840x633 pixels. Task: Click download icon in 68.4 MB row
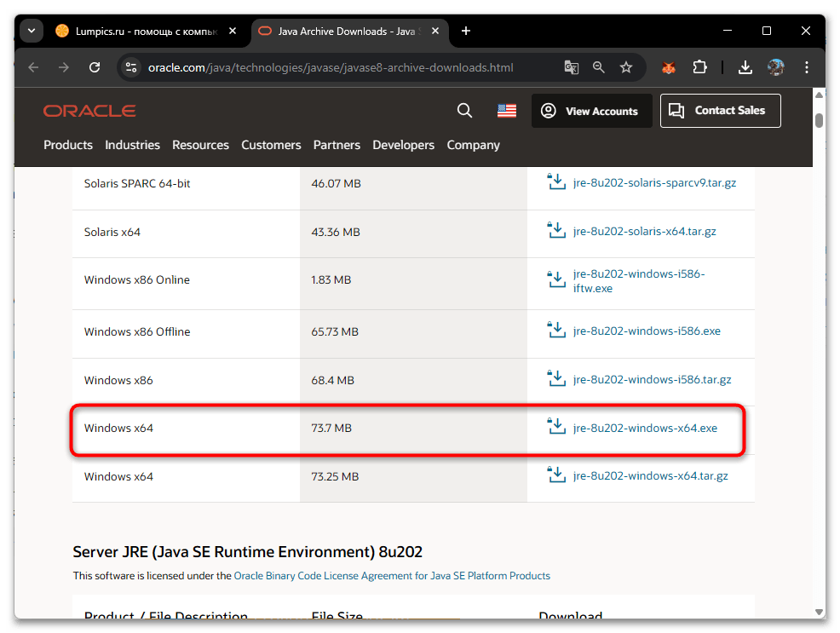click(x=556, y=378)
